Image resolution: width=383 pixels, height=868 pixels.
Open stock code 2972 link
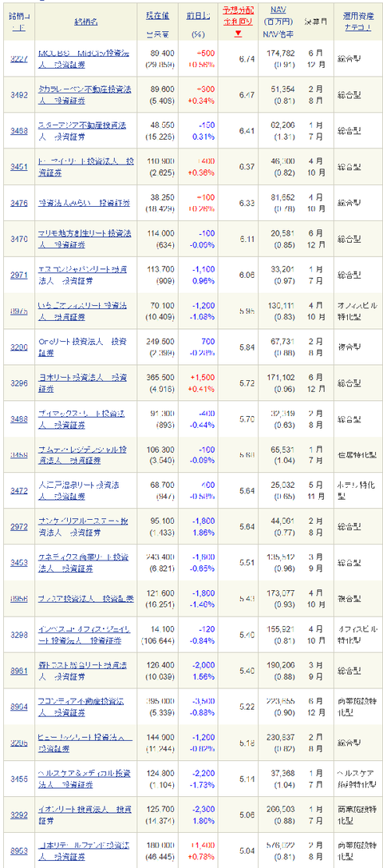(x=18, y=527)
